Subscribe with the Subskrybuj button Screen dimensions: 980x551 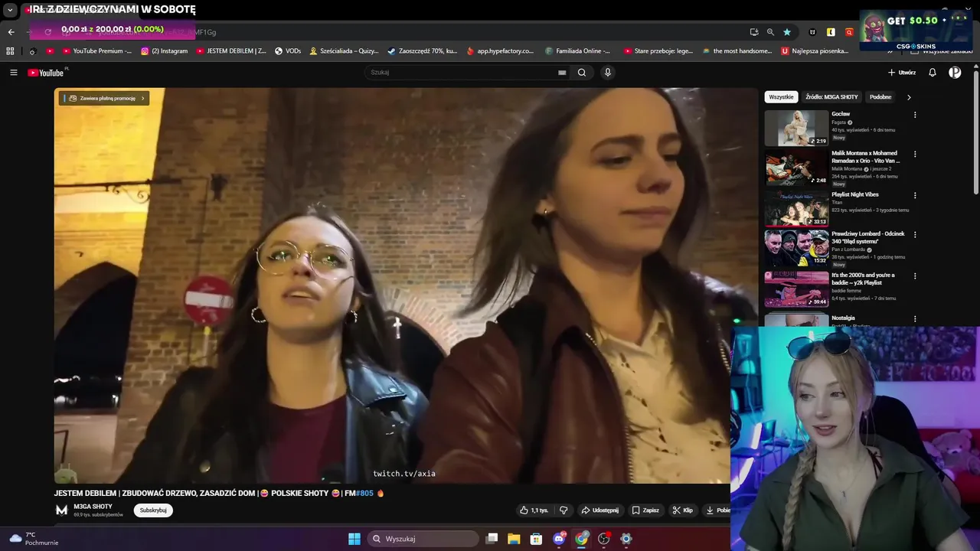point(153,510)
